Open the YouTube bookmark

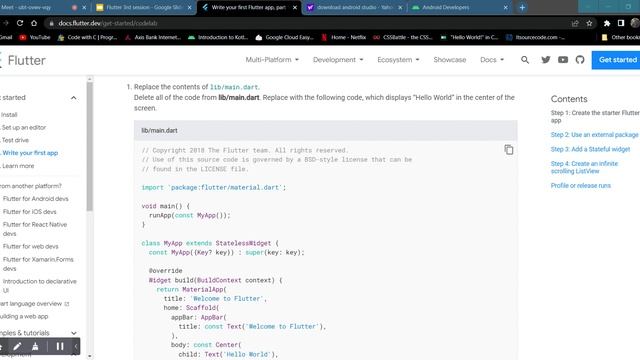(35, 37)
